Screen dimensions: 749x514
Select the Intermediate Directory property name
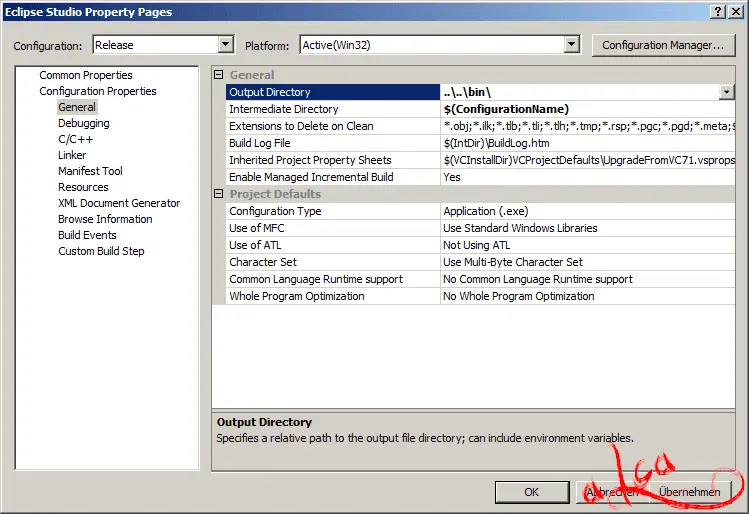tap(332, 109)
